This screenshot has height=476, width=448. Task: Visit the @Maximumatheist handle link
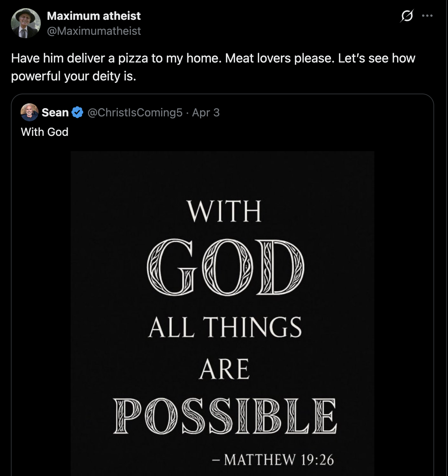pyautogui.click(x=94, y=31)
